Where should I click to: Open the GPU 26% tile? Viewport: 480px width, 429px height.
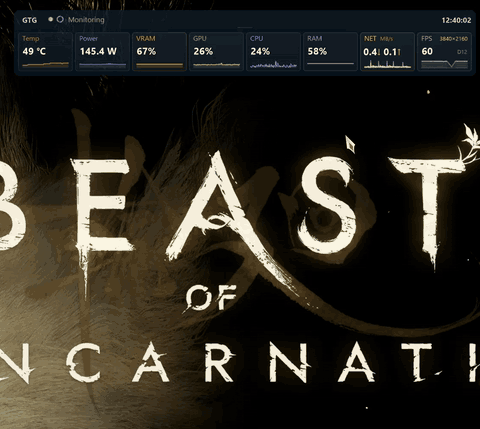tap(216, 52)
